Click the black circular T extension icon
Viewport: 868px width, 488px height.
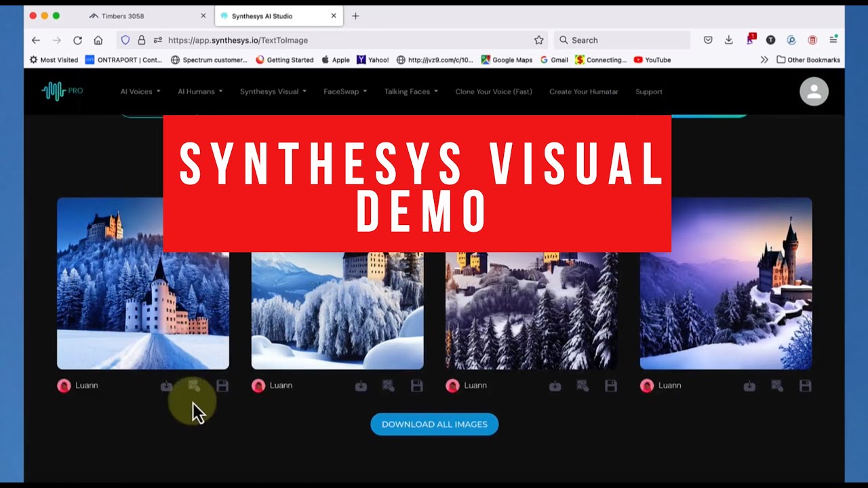point(770,40)
